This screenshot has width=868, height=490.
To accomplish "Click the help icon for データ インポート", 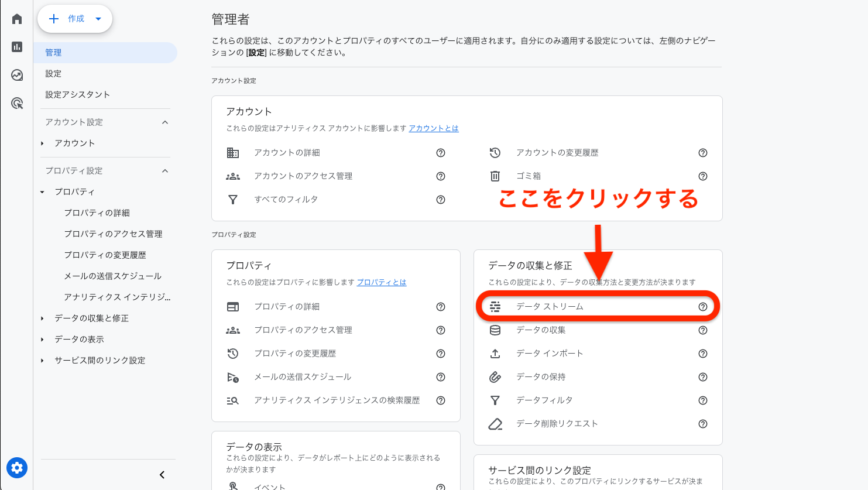I will point(703,354).
